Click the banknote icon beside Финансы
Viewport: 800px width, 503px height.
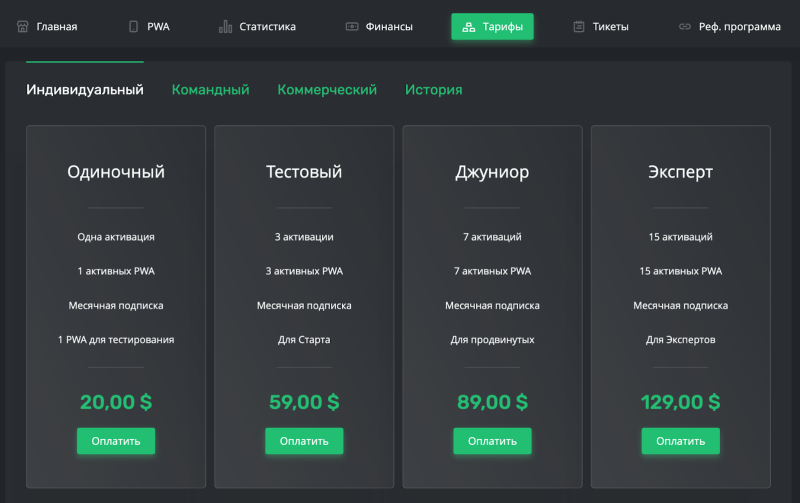(x=352, y=27)
